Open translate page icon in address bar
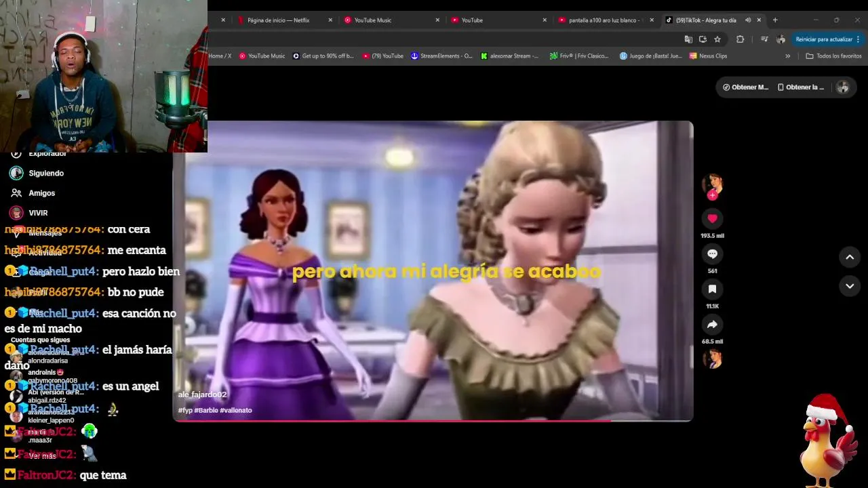 [688, 39]
